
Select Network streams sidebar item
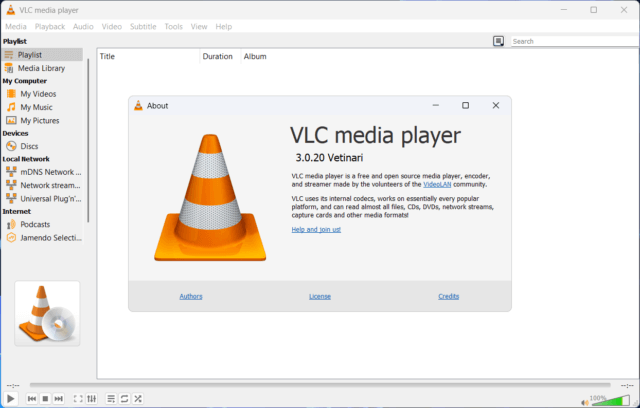coord(42,185)
